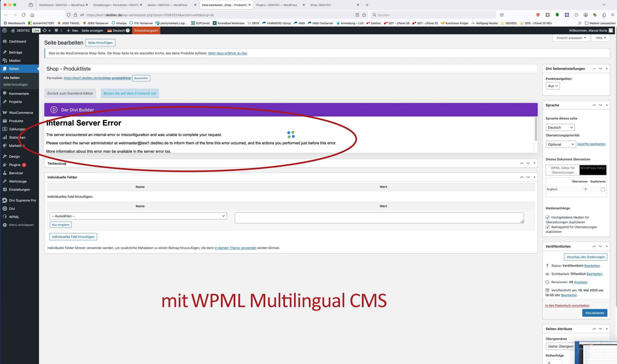The image size is (617, 364).
Task: Click Zurück zum Standard-Editor
Action: (x=70, y=94)
